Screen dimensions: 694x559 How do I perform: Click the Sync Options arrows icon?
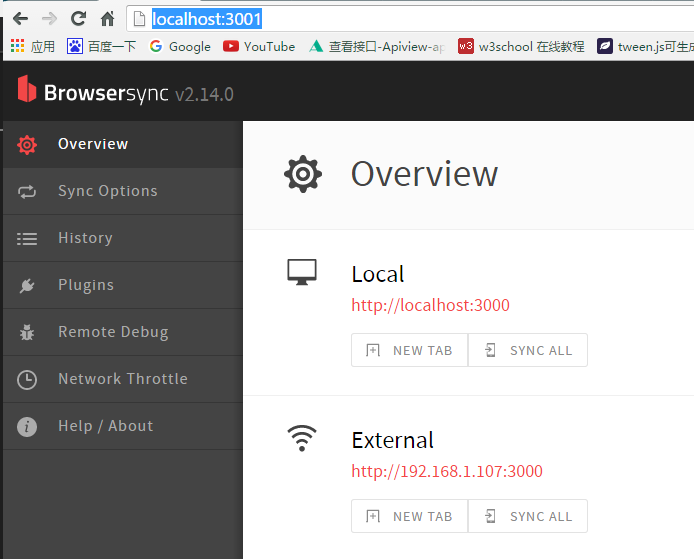pyautogui.click(x=27, y=192)
